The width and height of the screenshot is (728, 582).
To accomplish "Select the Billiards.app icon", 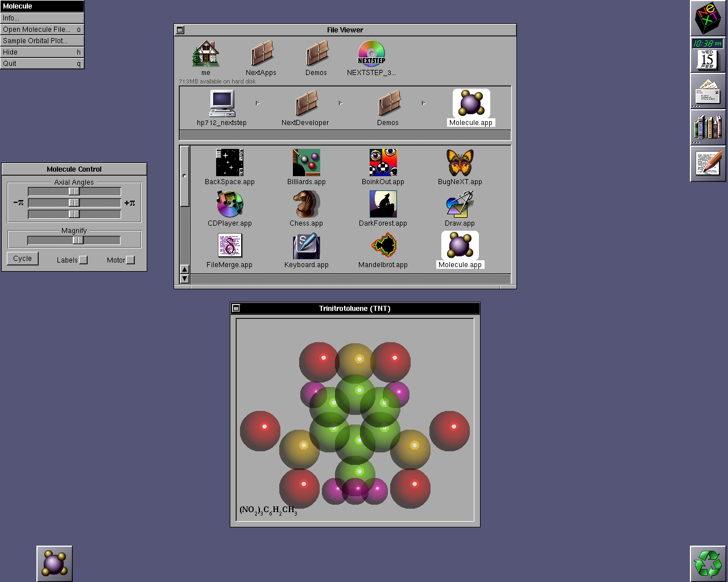I will point(307,163).
